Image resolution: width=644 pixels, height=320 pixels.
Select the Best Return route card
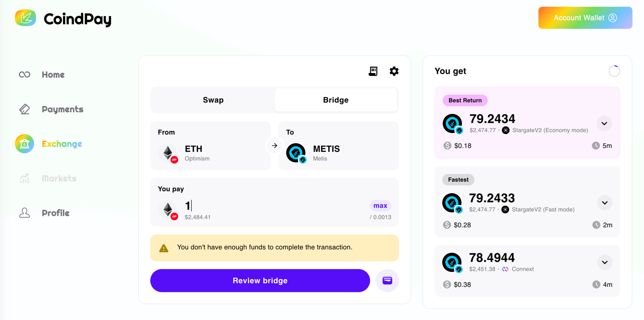point(527,123)
